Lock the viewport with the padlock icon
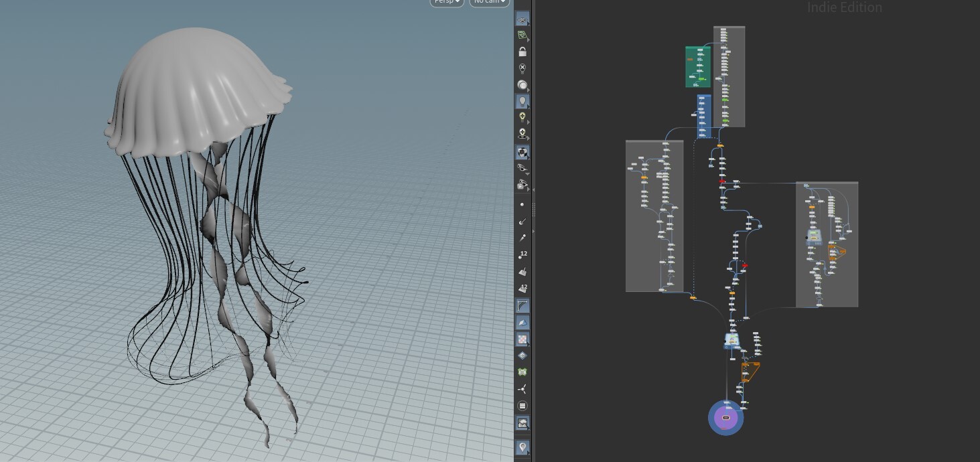Screen dimensions: 980x462 coord(522,51)
